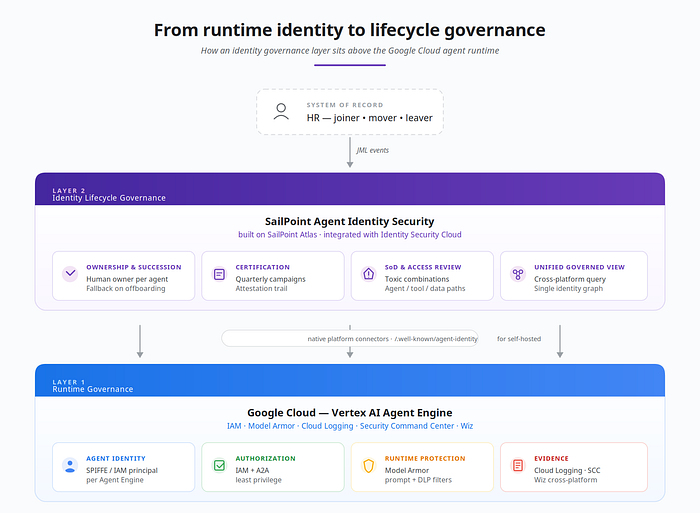Image resolution: width=700 pixels, height=513 pixels.
Task: Select the Certification card heading
Action: [262, 267]
